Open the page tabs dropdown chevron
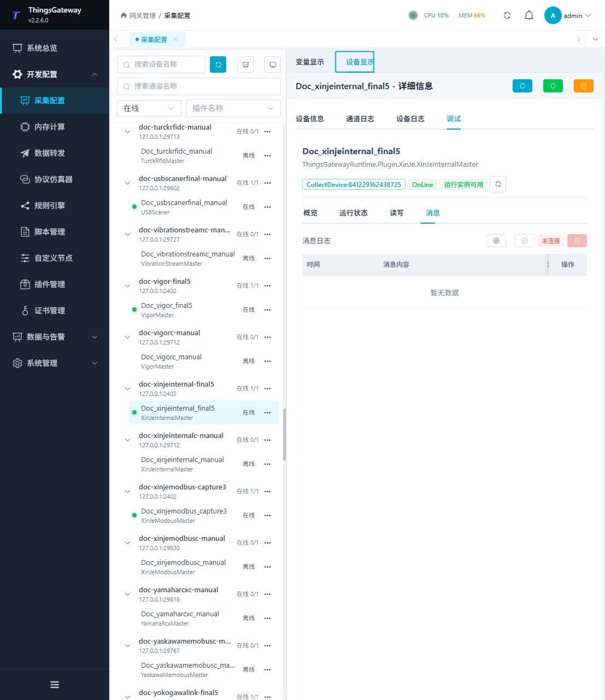 (x=595, y=39)
